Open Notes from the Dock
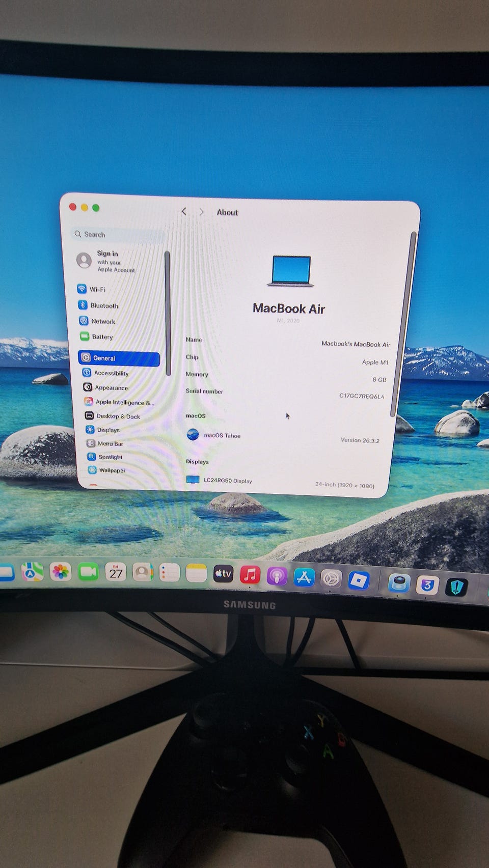 click(x=196, y=573)
